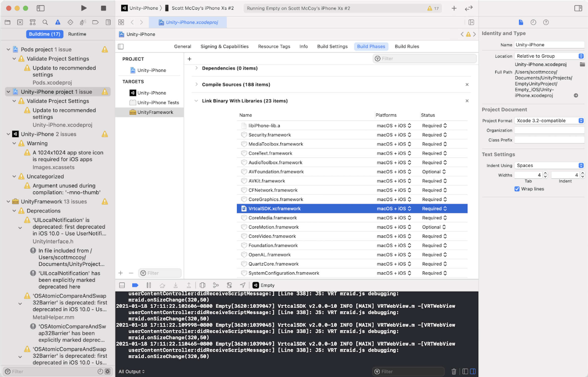Increase Tab width with stepper
The height and width of the screenshot is (377, 588).
coord(545,173)
